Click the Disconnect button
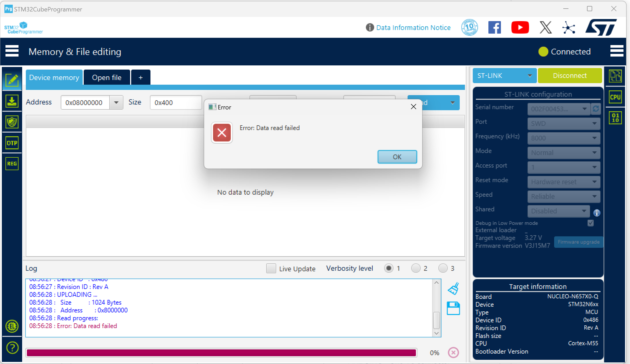The width and height of the screenshot is (630, 364). [x=570, y=76]
